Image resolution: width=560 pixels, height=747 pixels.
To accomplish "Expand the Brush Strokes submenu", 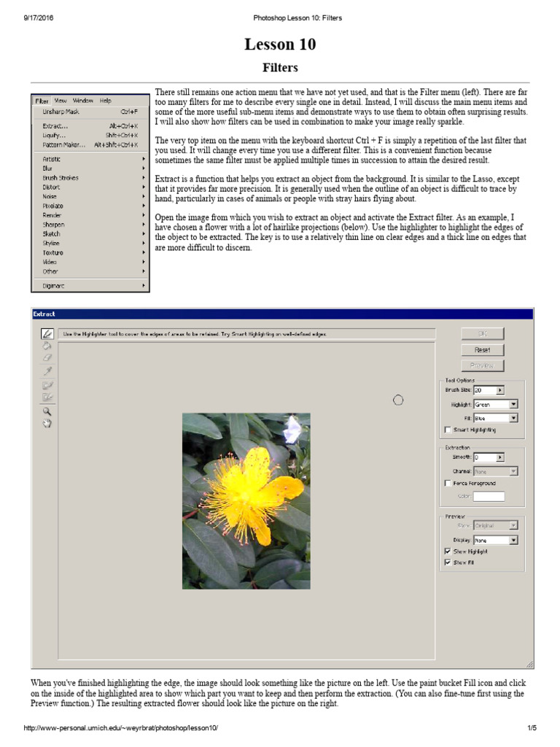I will click(x=90, y=178).
